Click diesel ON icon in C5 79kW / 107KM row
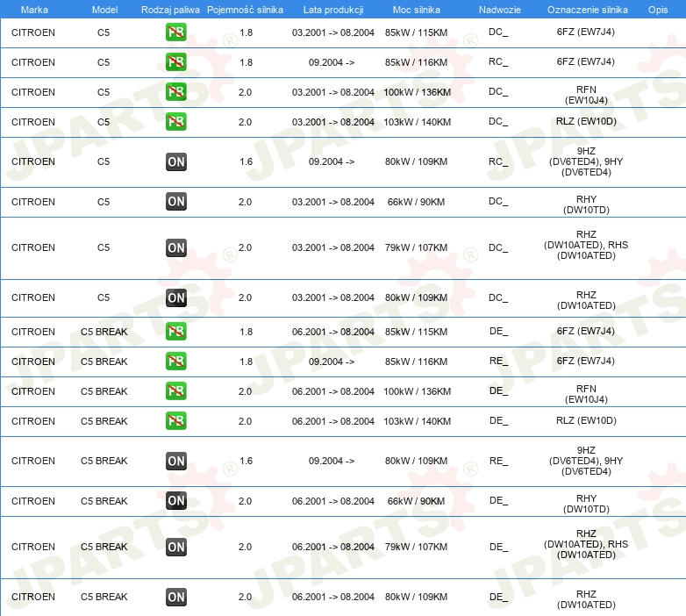This screenshot has height=616, width=686. 175,247
